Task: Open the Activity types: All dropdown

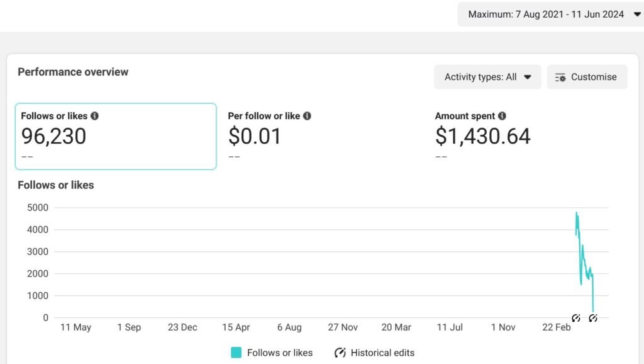Action: 487,77
